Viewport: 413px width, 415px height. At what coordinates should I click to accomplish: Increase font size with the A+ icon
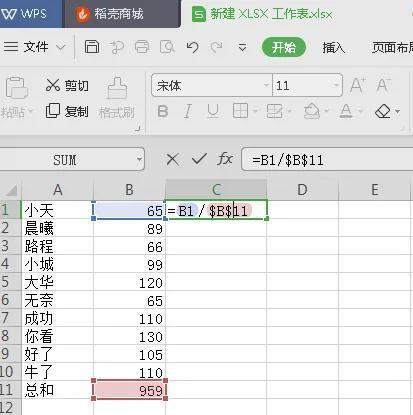coord(358,85)
